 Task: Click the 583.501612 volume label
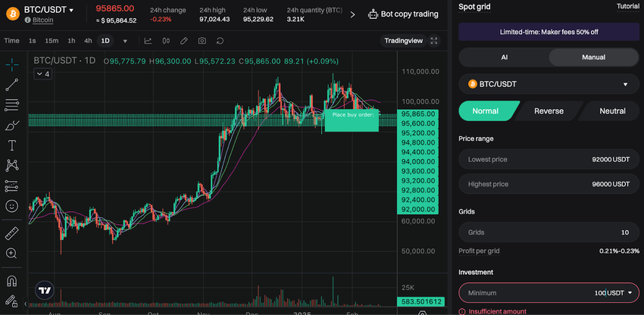click(x=420, y=302)
